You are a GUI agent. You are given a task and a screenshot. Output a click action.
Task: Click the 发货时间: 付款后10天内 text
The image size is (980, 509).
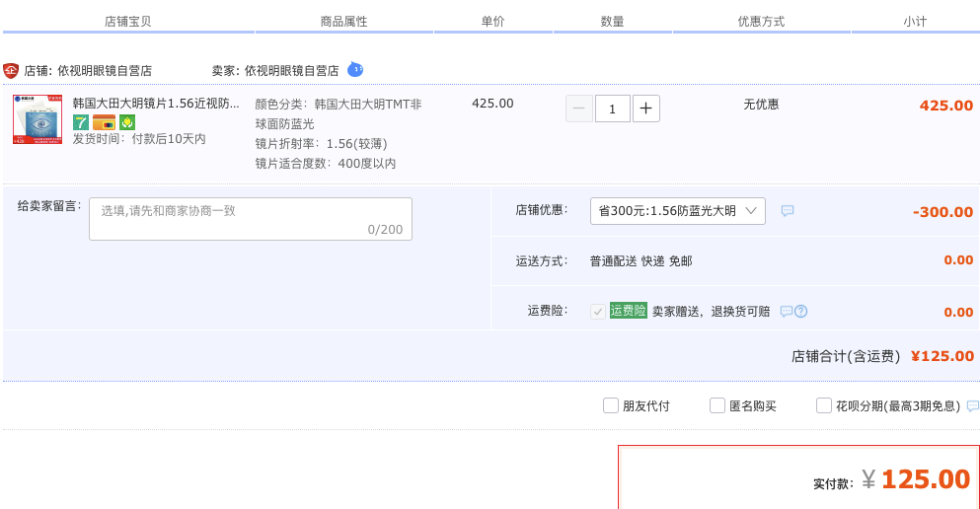pos(139,139)
